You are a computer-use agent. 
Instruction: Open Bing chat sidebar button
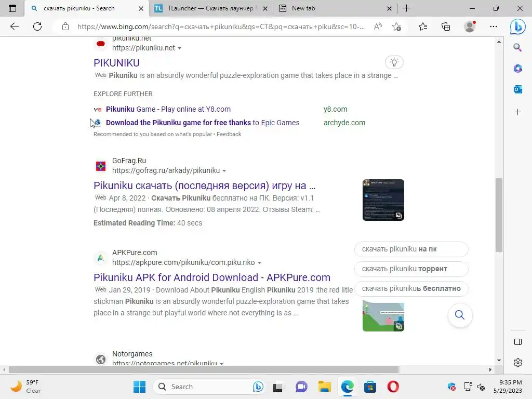pos(518,26)
